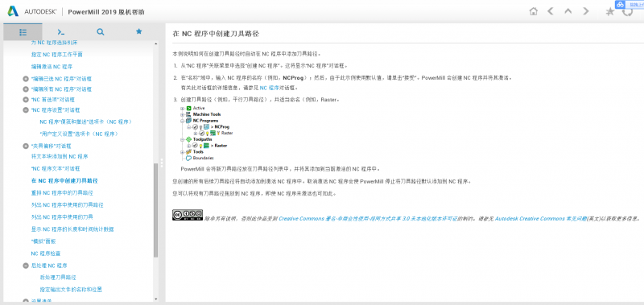This screenshot has height=305, width=644.
Task: Open the "编辑所有 NC 程序"对话框 topic
Action: 61,89
